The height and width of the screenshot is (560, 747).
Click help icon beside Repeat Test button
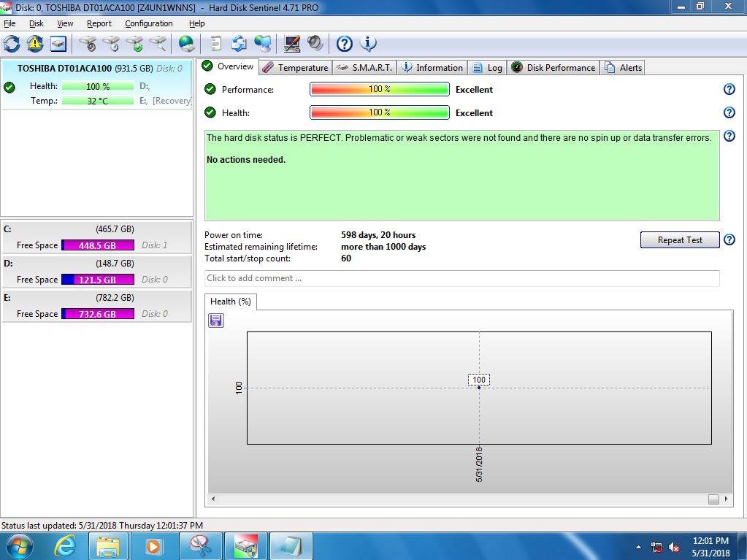(729, 239)
